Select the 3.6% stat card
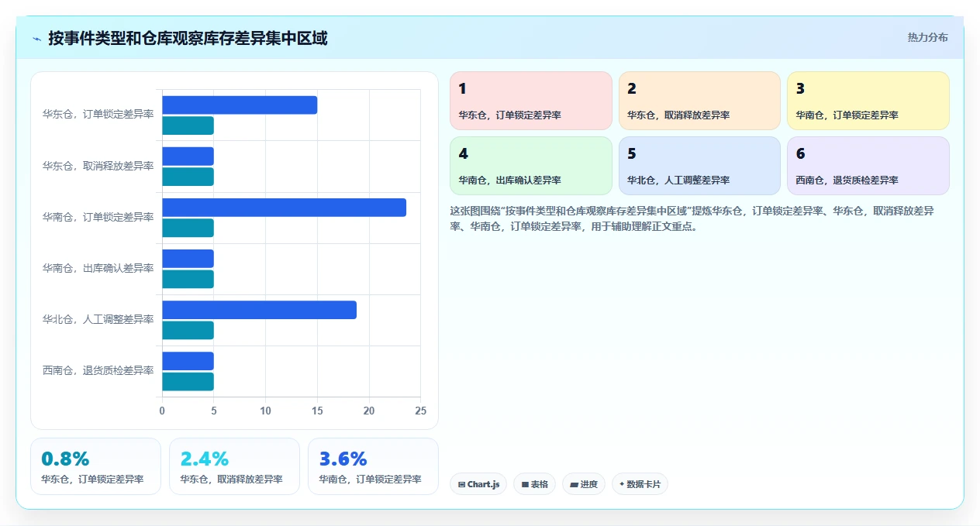 pyautogui.click(x=373, y=466)
